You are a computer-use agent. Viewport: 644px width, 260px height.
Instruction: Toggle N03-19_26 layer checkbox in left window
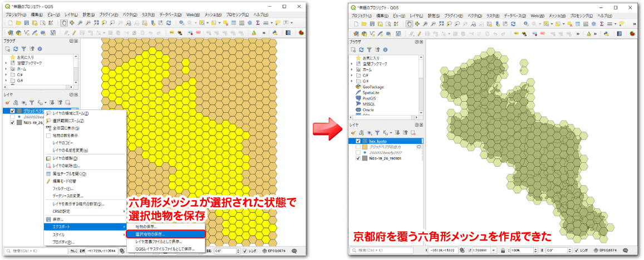click(12, 122)
